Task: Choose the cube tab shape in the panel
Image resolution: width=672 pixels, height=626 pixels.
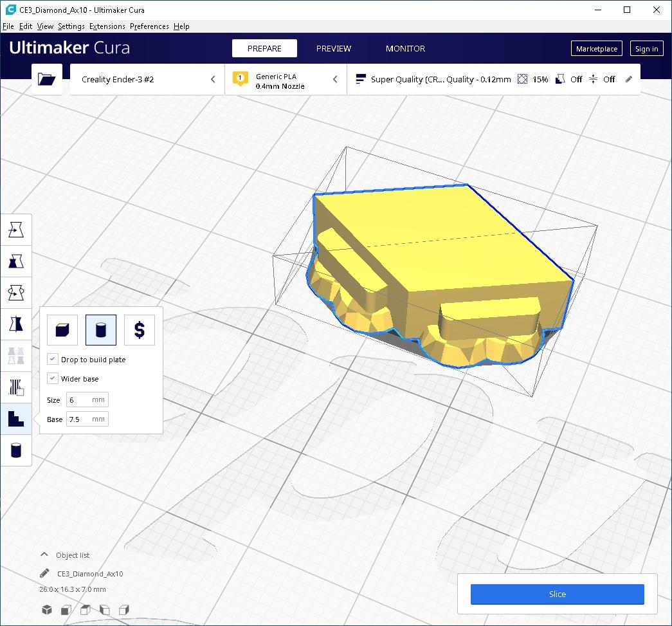Action: (62, 329)
